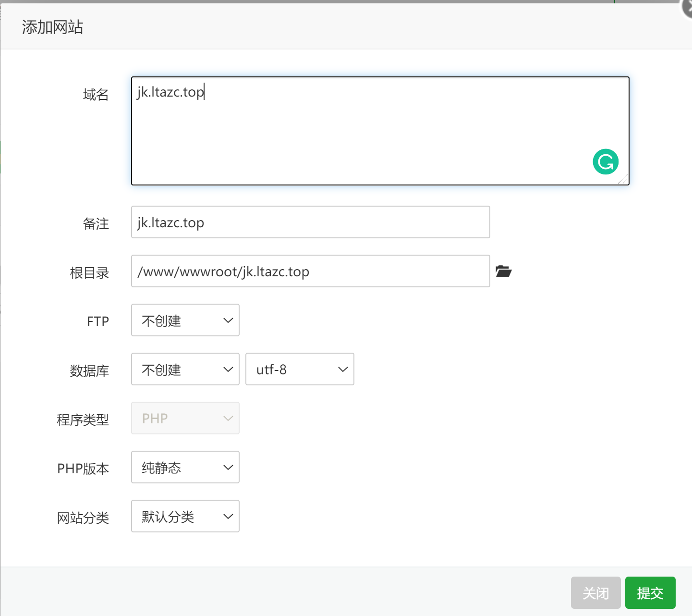This screenshot has width=692, height=616.
Task: Click the 添加网站 dialog title
Action: [53, 27]
